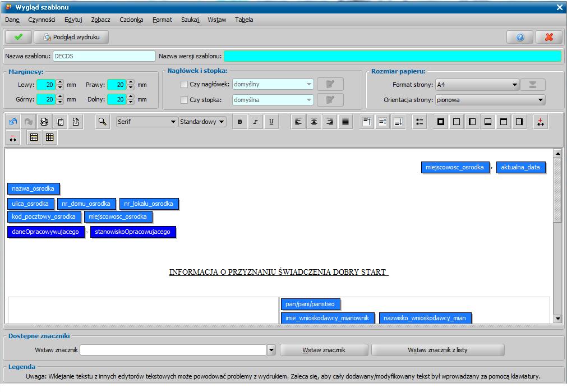Click the paste icon in editor toolbar
Image resolution: width=567 pixels, height=392 pixels.
point(76,122)
